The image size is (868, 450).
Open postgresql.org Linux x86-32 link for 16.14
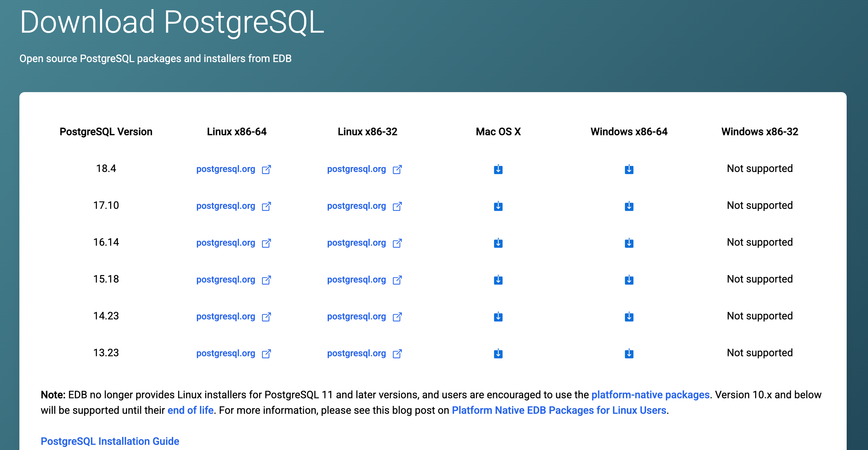tap(364, 243)
